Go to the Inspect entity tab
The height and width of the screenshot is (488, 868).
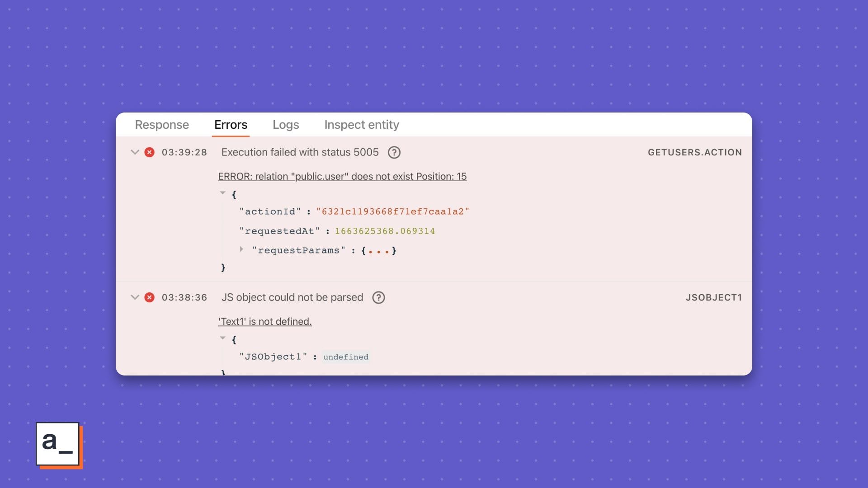pos(362,125)
